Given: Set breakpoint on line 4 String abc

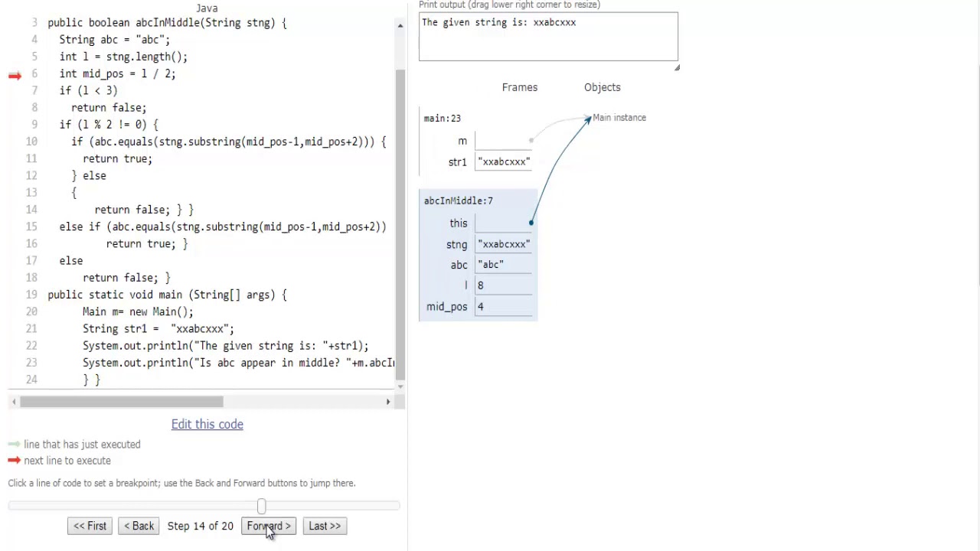Looking at the screenshot, I should [x=115, y=40].
